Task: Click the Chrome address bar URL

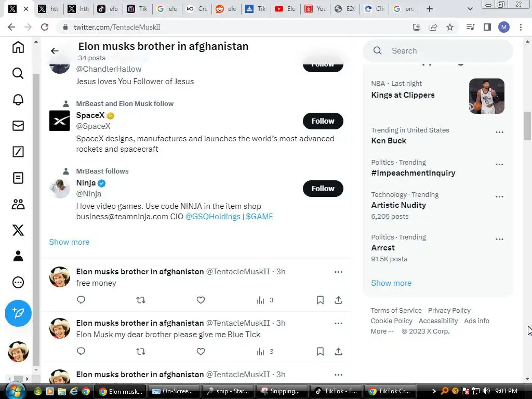Action: coord(117,27)
